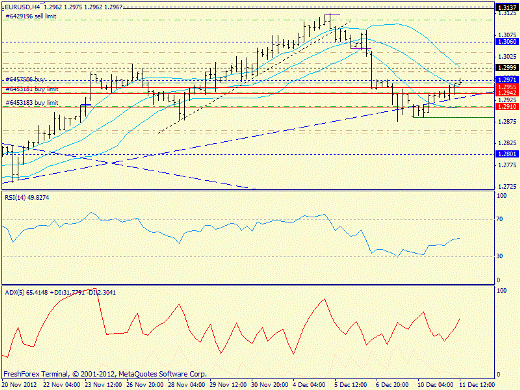The height and width of the screenshot is (390, 520).
Task: Click the 10 Dec 04:00 time label
Action: [436, 385]
